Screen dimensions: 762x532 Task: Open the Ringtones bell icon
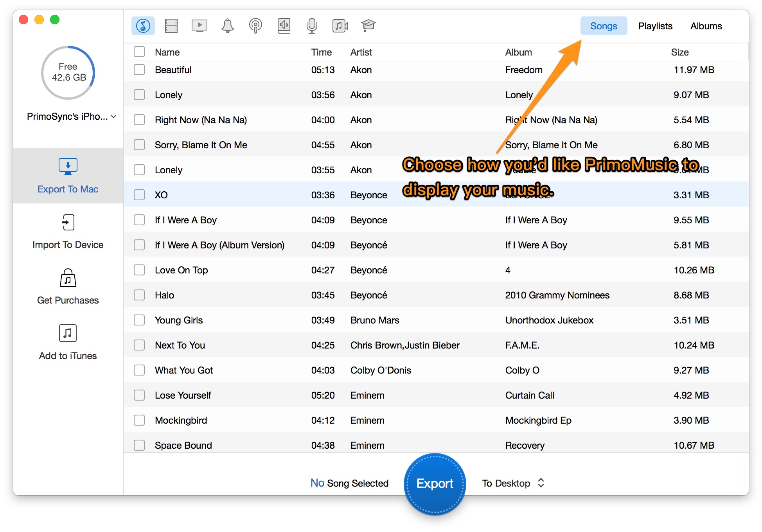pos(228,26)
